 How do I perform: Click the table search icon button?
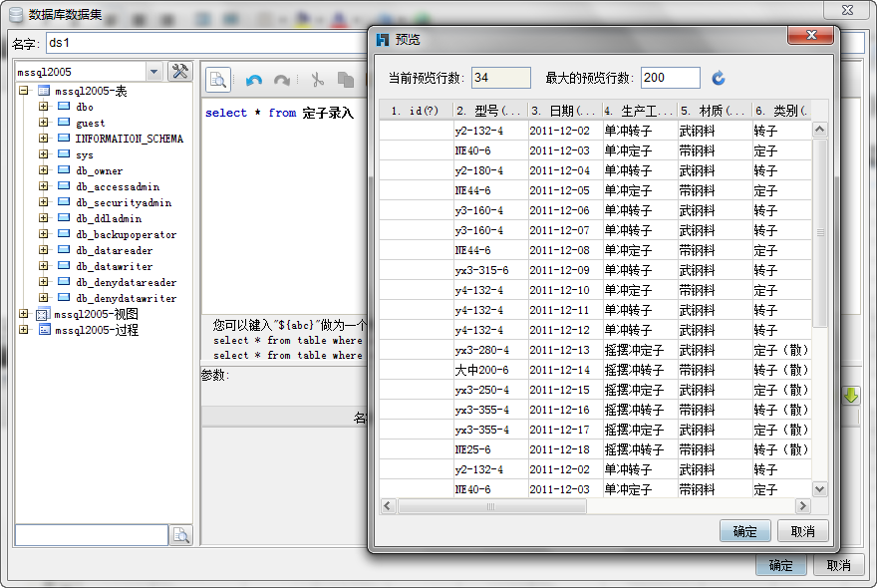pyautogui.click(x=181, y=535)
